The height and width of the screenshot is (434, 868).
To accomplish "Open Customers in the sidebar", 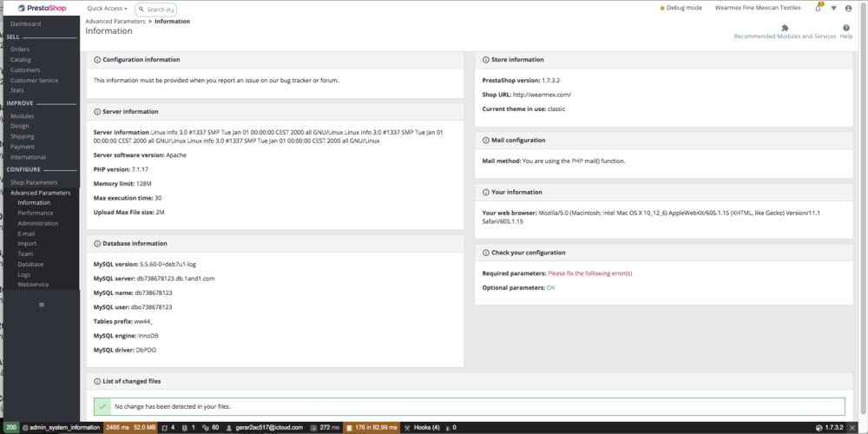I will (25, 69).
